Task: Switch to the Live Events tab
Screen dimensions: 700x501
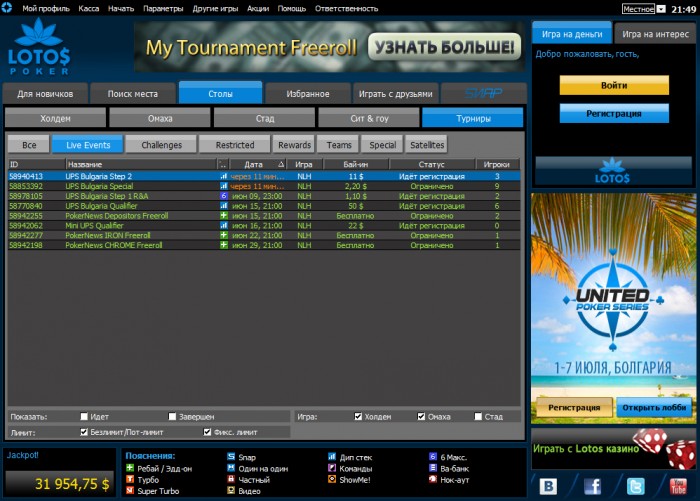Action: click(88, 145)
